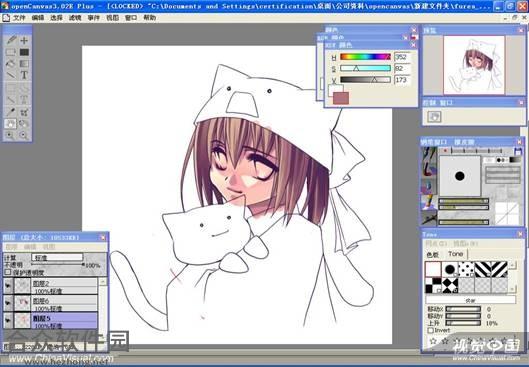
Task: Select the solid black fill tool
Action: [24, 52]
